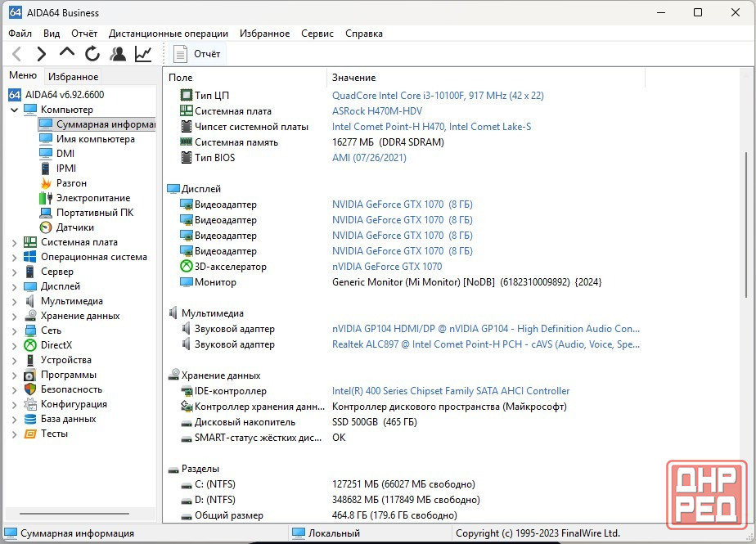Click the Устройства device icon in the tree
The image size is (756, 544).
[30, 360]
